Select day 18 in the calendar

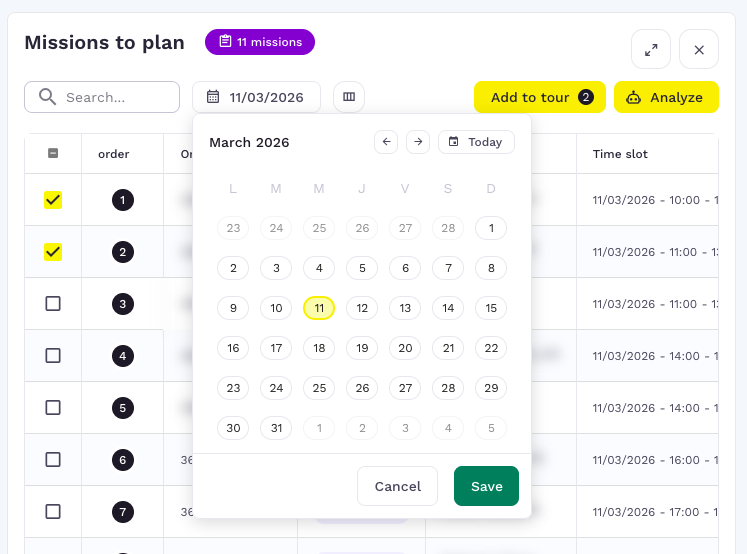point(319,348)
